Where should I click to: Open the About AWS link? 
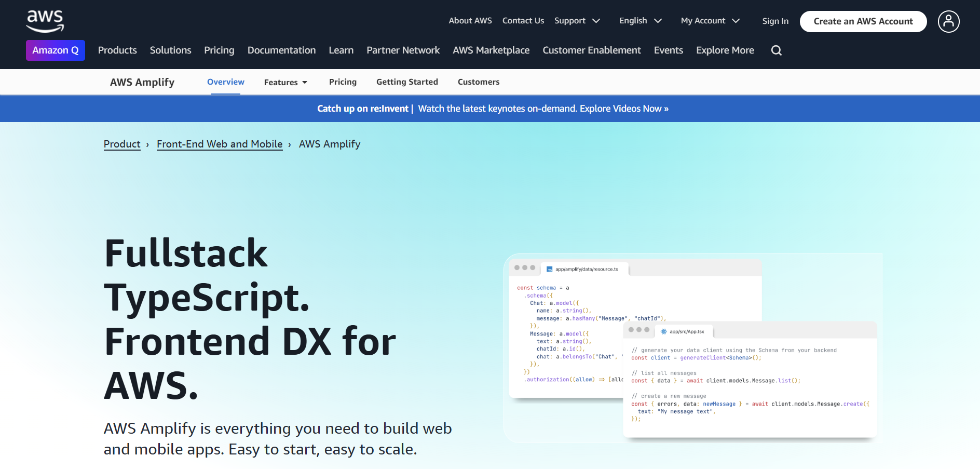[470, 21]
